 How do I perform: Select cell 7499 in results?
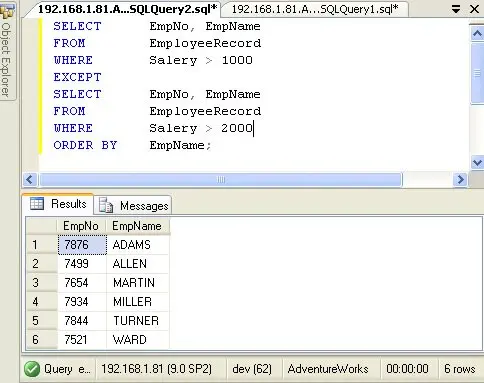click(82, 264)
